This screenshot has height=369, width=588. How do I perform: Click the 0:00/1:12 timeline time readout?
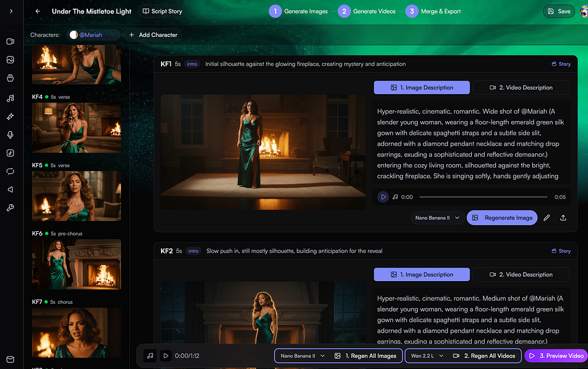(x=187, y=356)
